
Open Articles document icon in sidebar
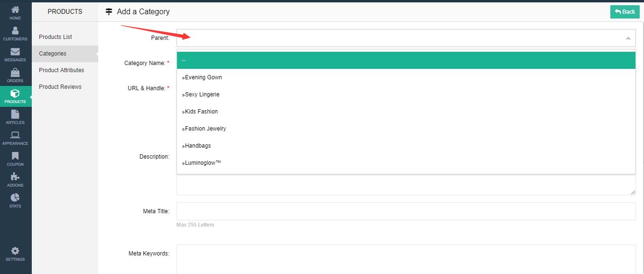pos(15,114)
